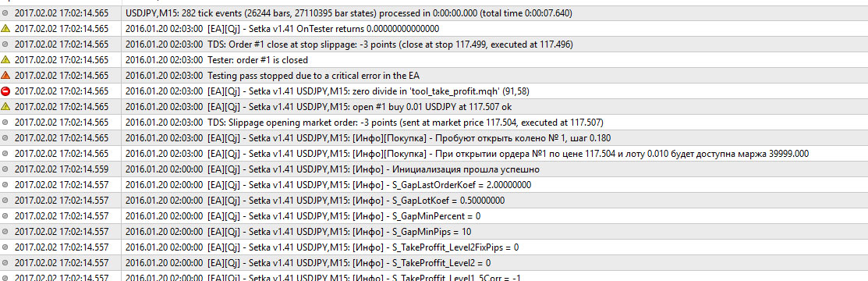This screenshot has width=868, height=281.
Task: Click gray info dot on S_GapLotKoef row
Action: pos(6,200)
